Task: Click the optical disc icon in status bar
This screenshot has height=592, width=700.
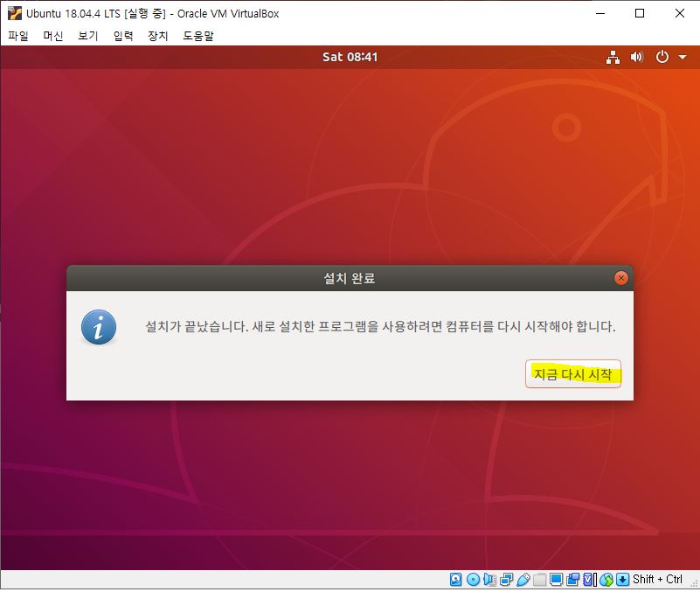Action: coord(473,580)
